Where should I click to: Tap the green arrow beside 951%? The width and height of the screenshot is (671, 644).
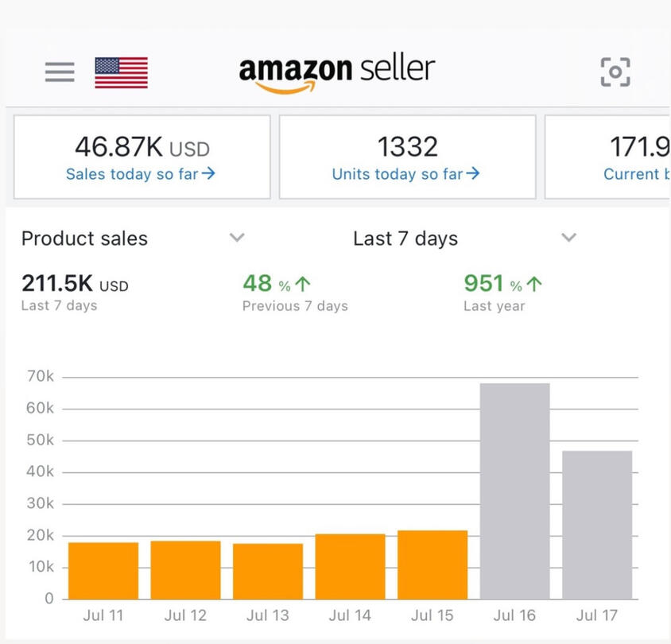click(x=534, y=285)
